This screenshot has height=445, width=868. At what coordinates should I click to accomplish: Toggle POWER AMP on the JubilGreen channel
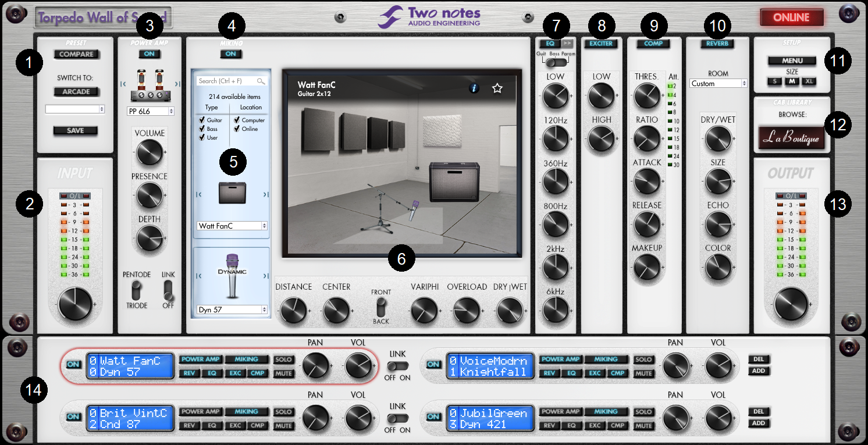pos(561,412)
